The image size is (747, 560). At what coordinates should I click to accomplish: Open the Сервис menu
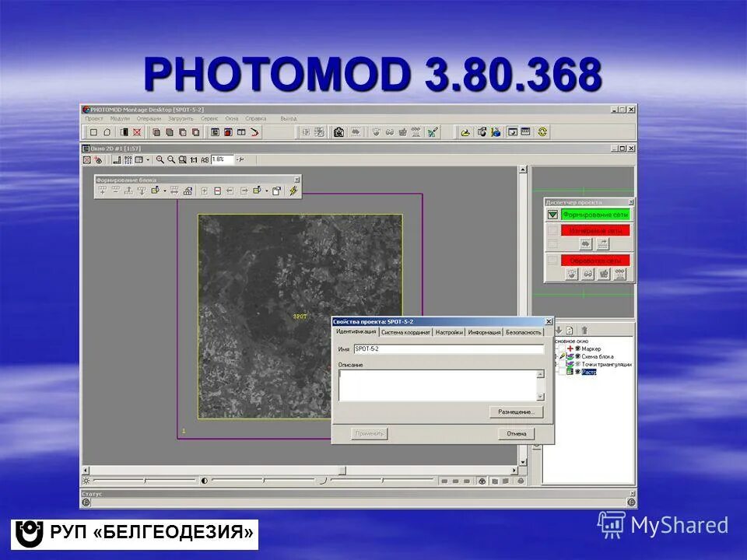[209, 118]
